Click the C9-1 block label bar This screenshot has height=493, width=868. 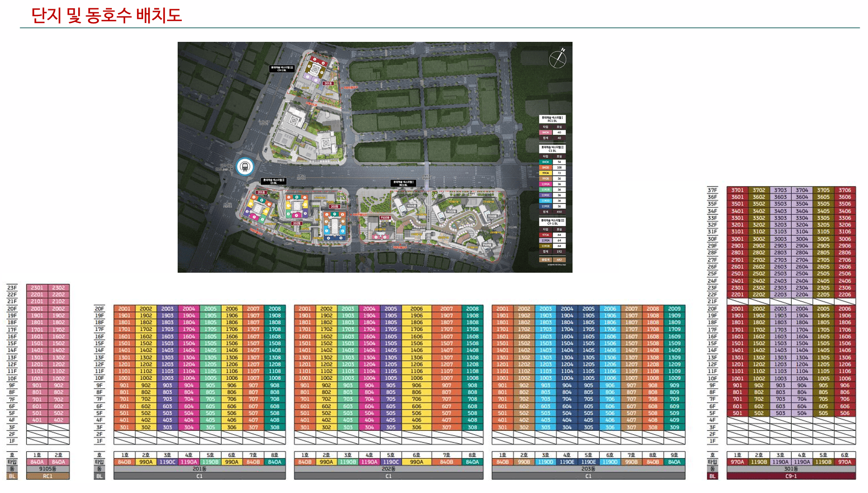click(791, 476)
